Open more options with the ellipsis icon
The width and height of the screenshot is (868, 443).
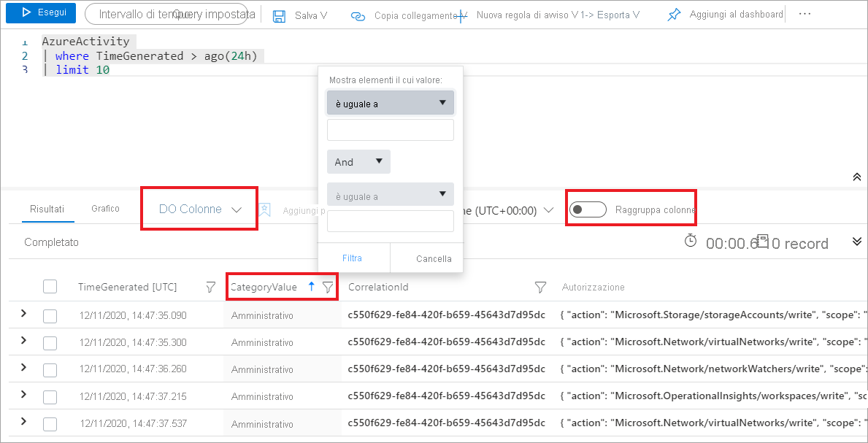pyautogui.click(x=804, y=13)
